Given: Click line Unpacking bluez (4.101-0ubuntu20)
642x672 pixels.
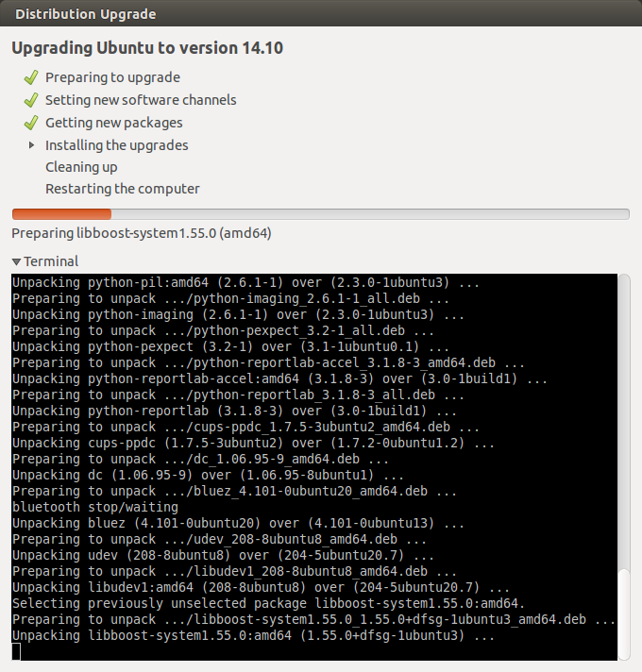Looking at the screenshot, I should pyautogui.click(x=238, y=524).
